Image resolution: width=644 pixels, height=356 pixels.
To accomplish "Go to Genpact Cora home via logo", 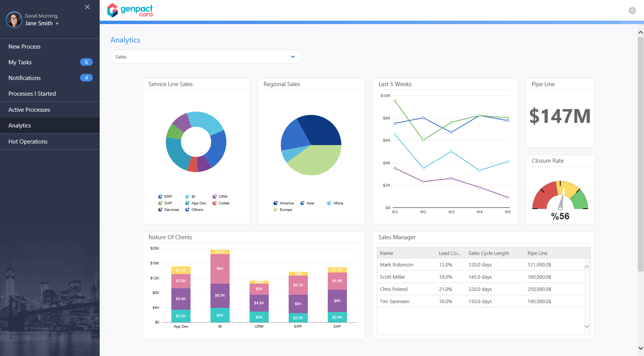I will 130,10.
